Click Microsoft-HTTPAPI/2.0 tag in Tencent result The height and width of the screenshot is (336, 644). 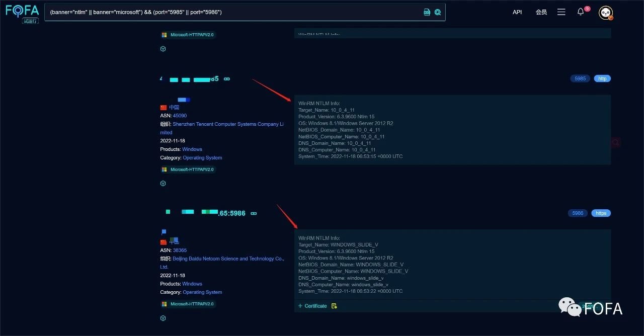click(188, 170)
